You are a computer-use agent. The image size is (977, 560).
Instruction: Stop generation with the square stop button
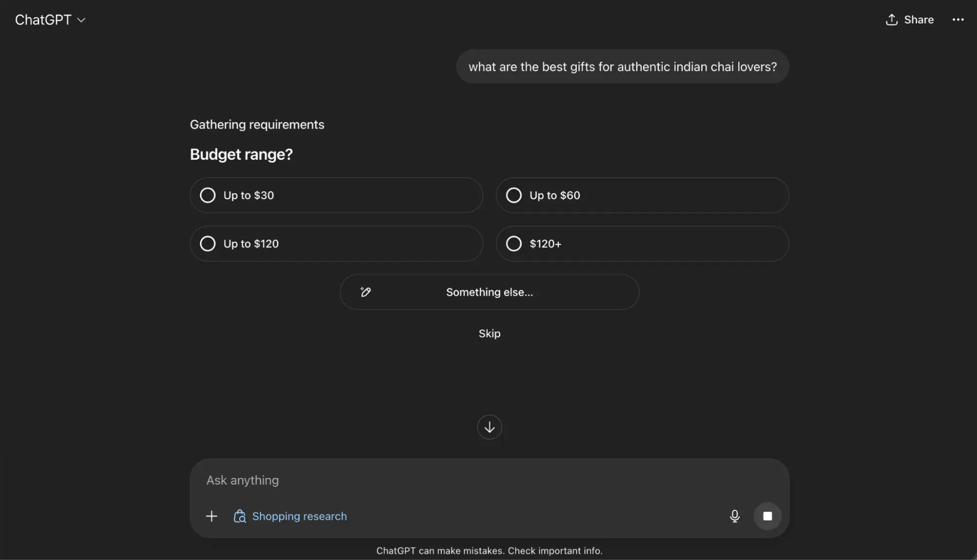767,516
